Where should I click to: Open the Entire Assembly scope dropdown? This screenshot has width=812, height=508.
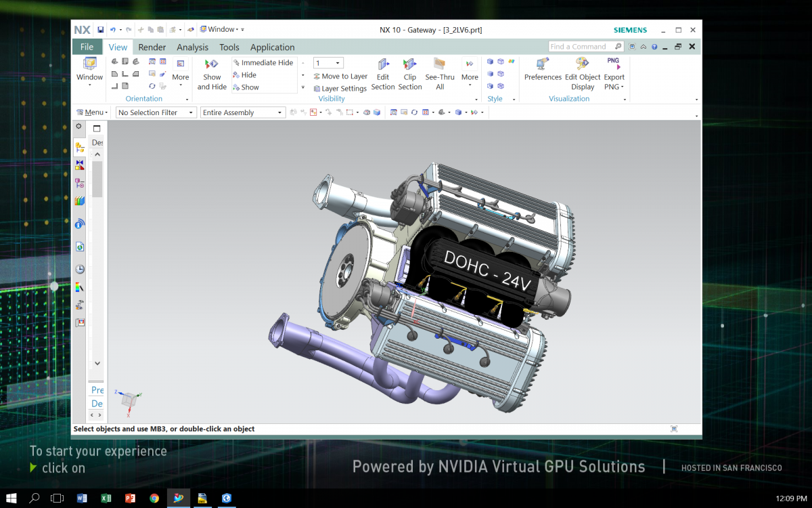[x=243, y=112]
